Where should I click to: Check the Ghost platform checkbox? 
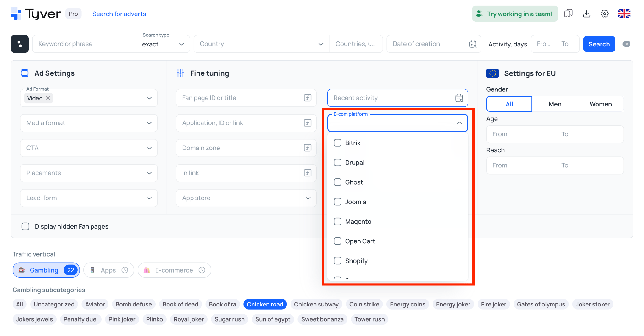[x=337, y=182]
